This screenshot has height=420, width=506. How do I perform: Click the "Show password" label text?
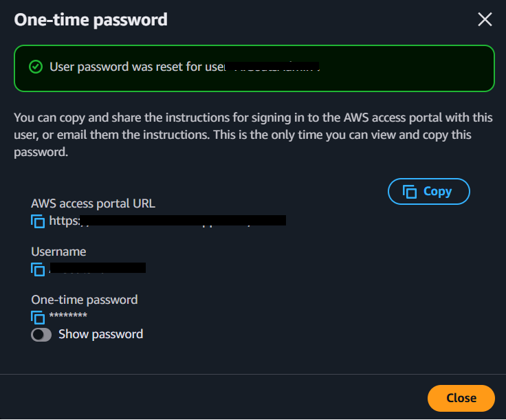pyautogui.click(x=100, y=334)
